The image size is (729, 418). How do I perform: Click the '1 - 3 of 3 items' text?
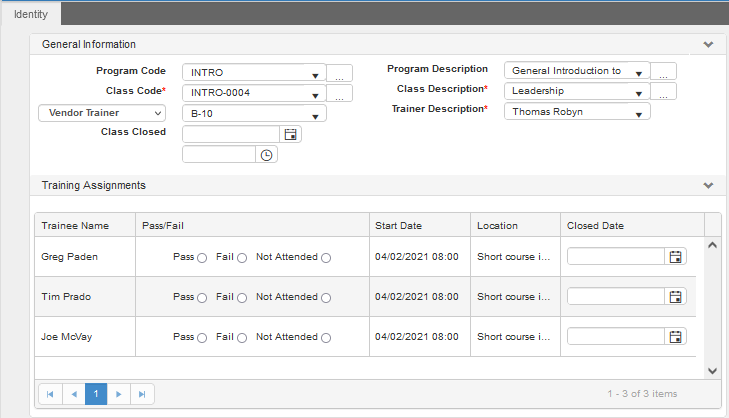pyautogui.click(x=642, y=394)
